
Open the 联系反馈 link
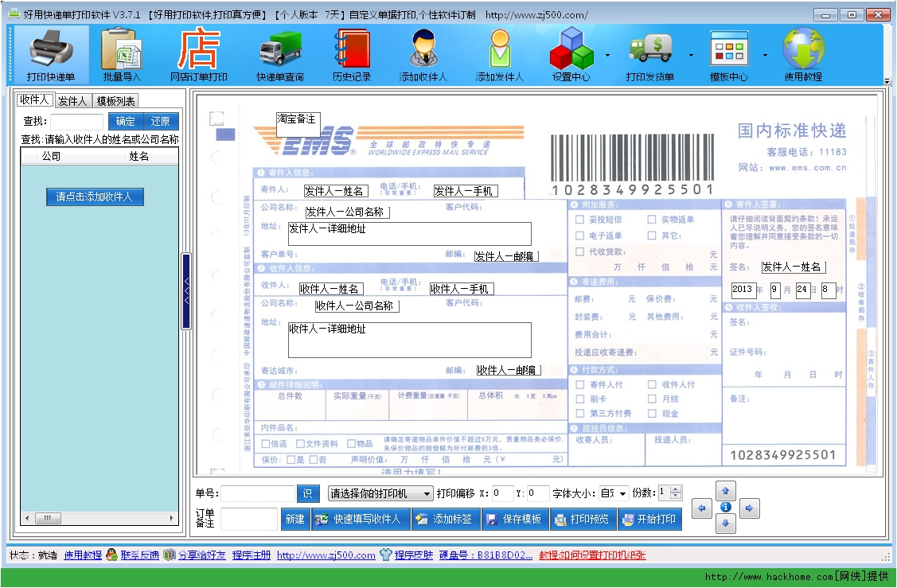(x=139, y=555)
